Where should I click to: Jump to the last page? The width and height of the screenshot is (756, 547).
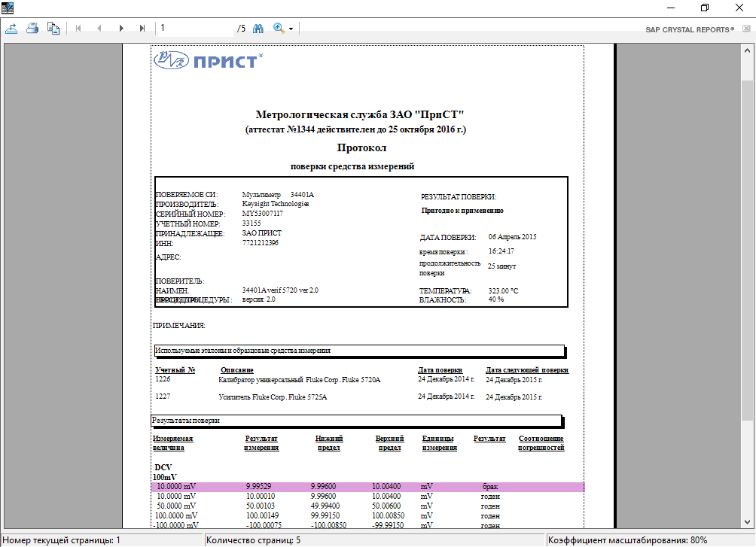[142, 29]
